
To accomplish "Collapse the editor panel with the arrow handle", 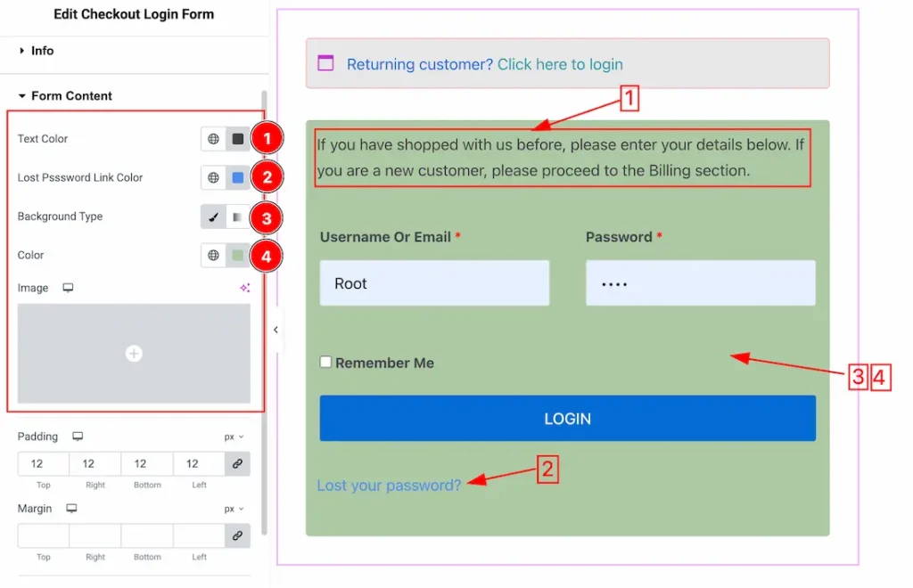I will 276,330.
